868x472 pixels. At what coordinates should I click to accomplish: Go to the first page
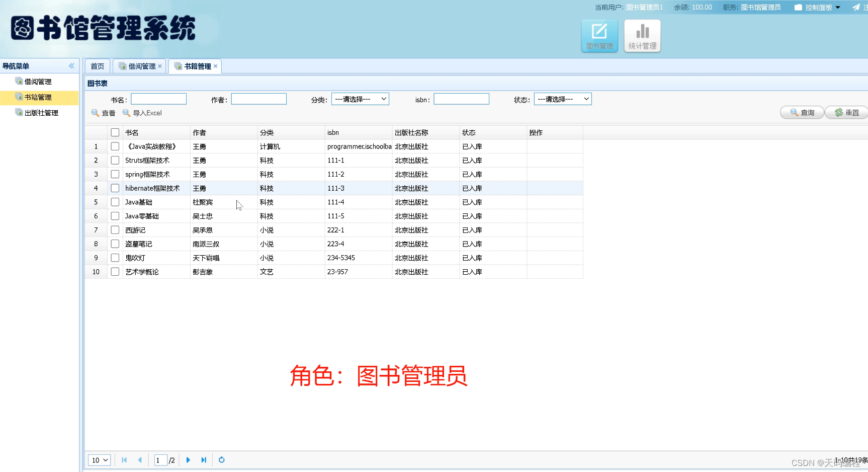coord(124,460)
